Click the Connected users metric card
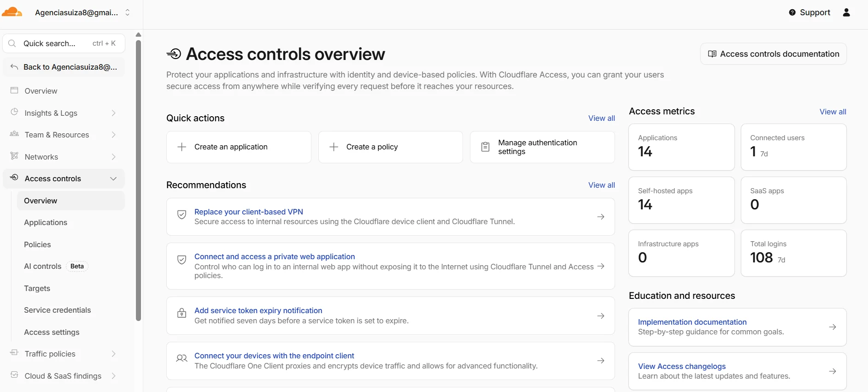The width and height of the screenshot is (868, 392). [x=793, y=147]
